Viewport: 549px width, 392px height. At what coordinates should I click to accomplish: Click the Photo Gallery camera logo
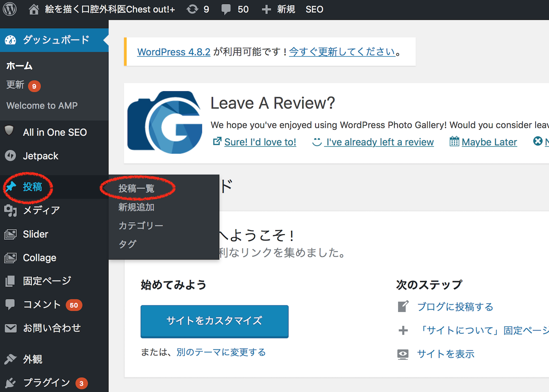coord(165,122)
